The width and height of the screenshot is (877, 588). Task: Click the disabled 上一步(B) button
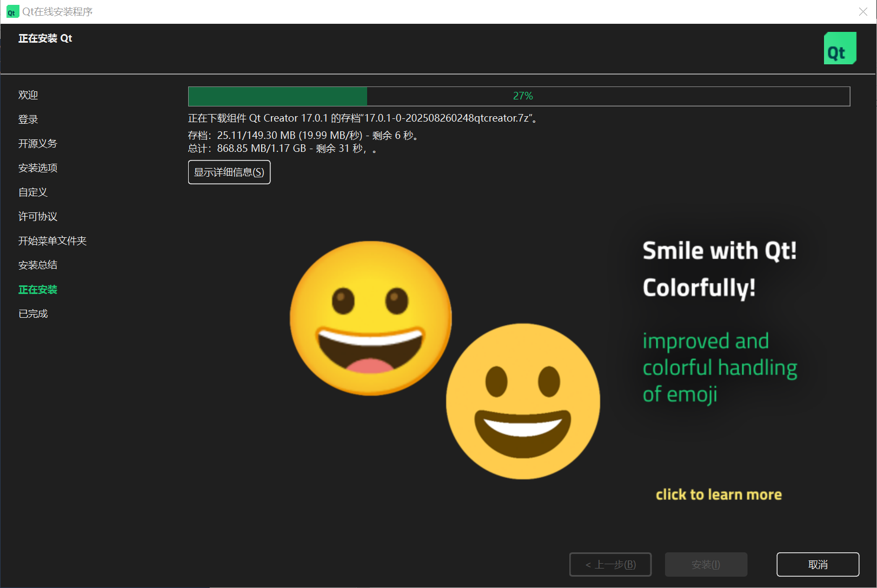point(610,564)
